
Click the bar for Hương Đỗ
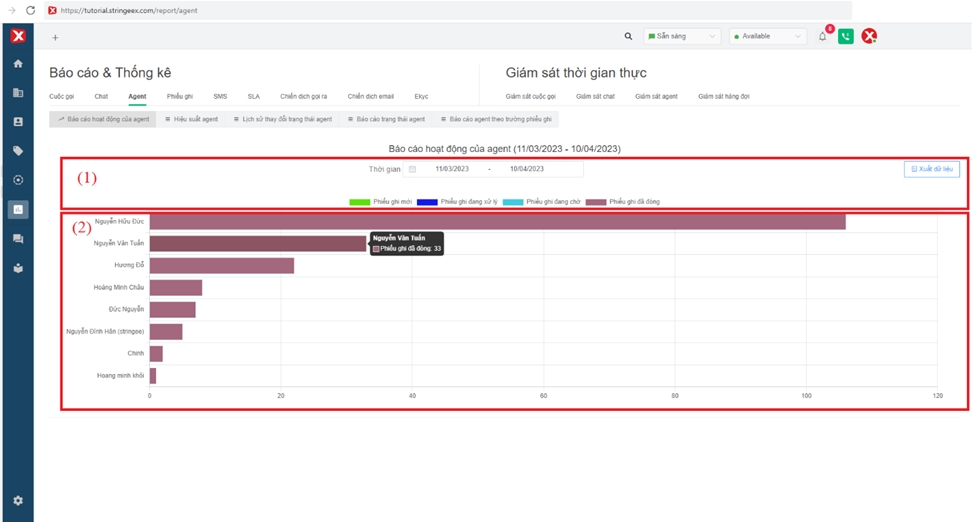(x=221, y=265)
